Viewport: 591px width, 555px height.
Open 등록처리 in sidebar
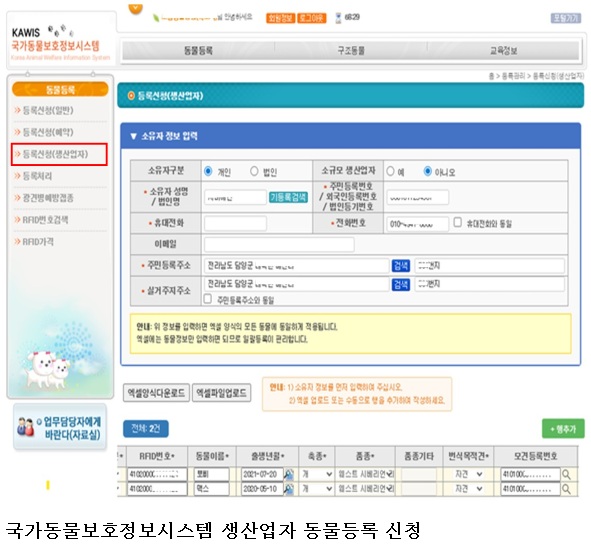click(37, 176)
